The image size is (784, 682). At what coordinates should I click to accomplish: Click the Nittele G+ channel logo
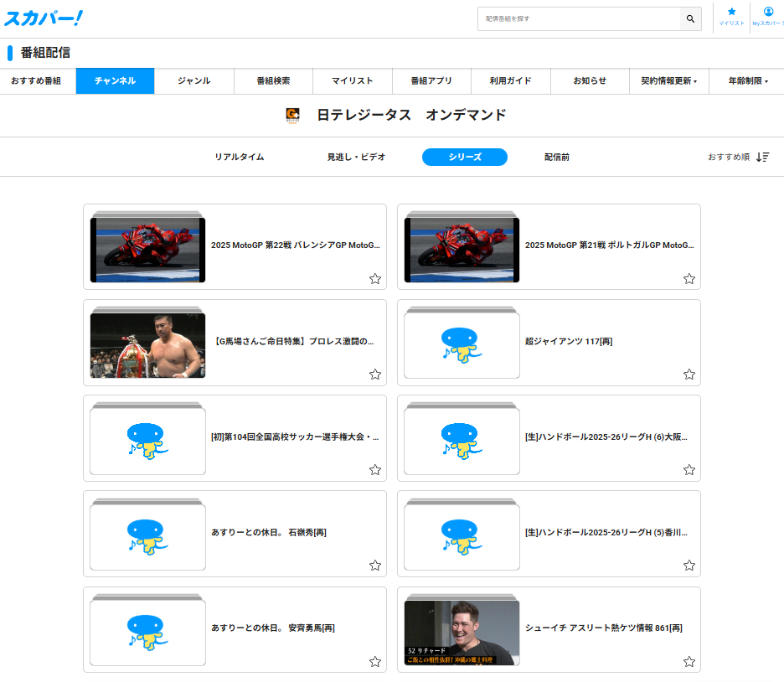point(292,116)
